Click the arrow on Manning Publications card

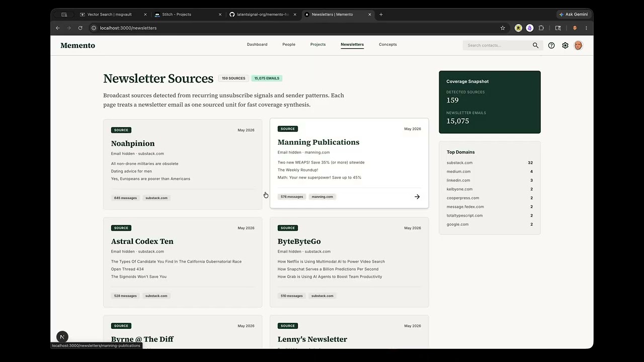(417, 197)
